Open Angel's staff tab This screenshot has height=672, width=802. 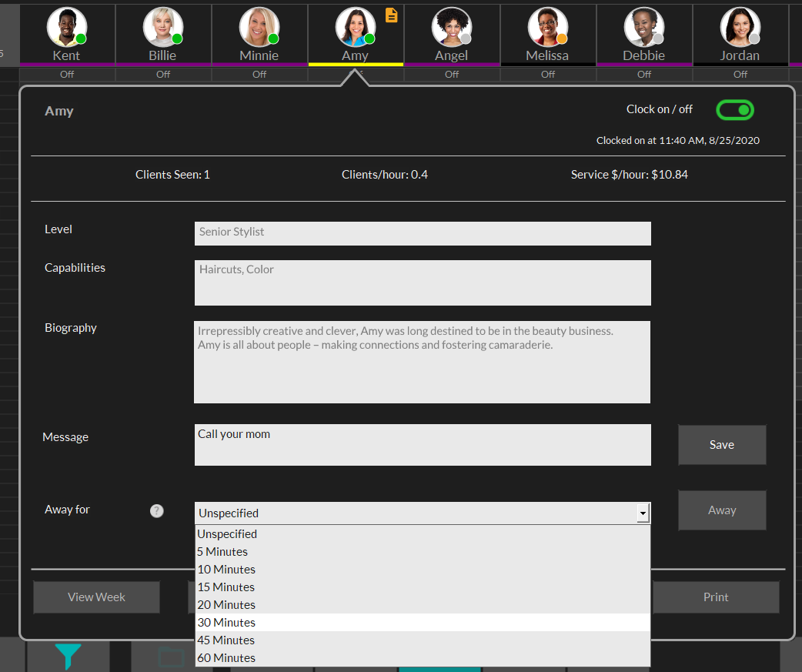click(452, 35)
